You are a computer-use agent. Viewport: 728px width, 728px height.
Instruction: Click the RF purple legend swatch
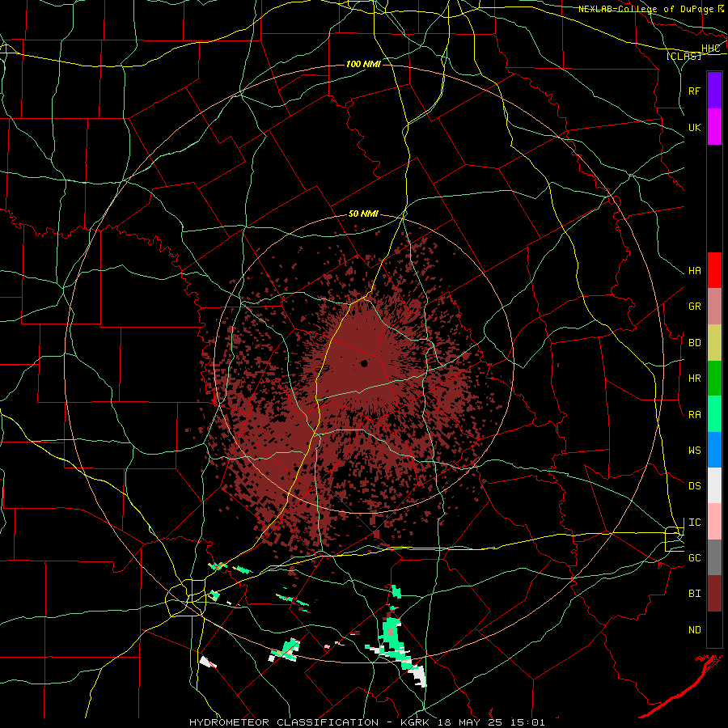coord(714,91)
